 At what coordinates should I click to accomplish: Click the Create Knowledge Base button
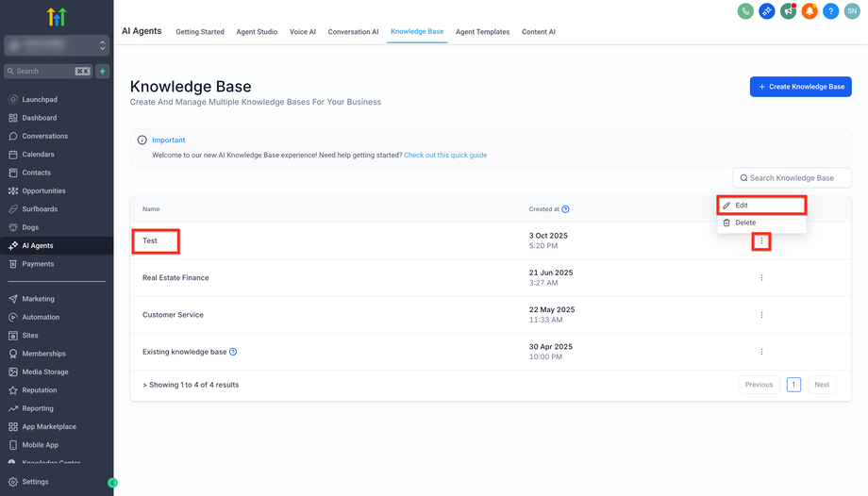(800, 87)
